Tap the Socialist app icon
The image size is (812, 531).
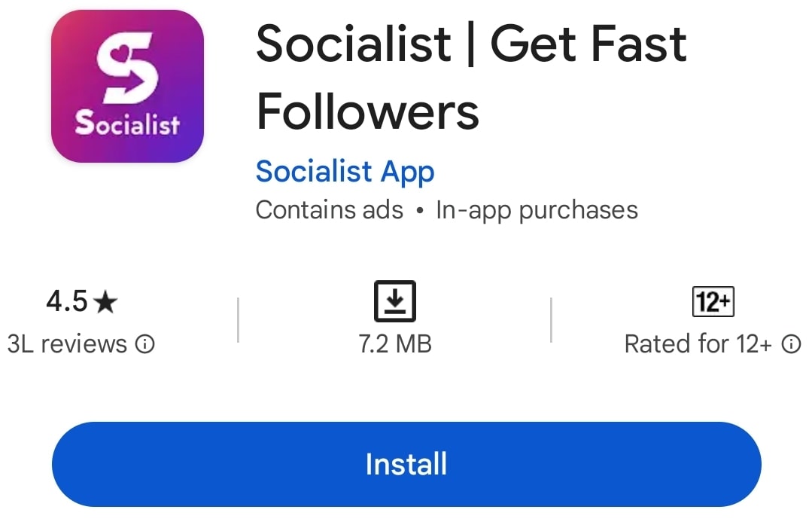pyautogui.click(x=127, y=86)
